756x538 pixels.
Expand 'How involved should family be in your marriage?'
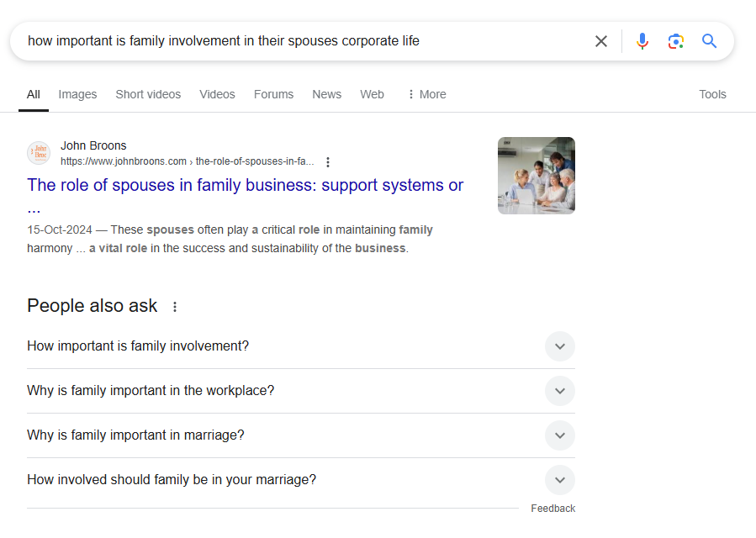click(x=559, y=480)
